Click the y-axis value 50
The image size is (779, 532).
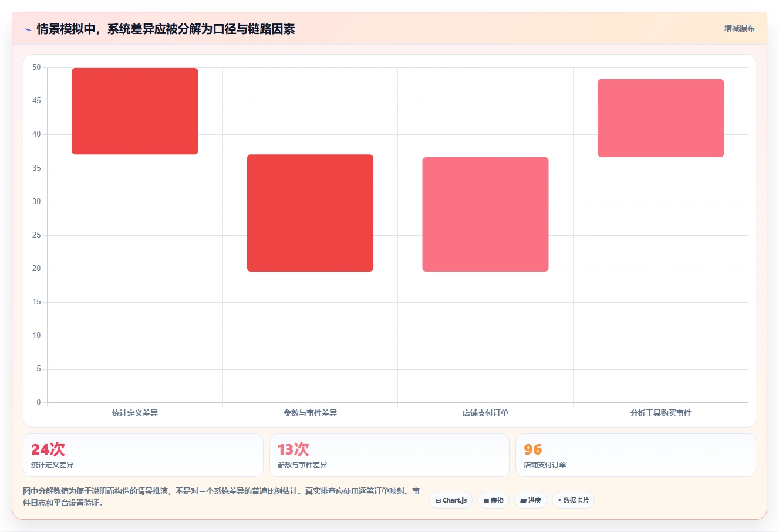[x=36, y=67]
